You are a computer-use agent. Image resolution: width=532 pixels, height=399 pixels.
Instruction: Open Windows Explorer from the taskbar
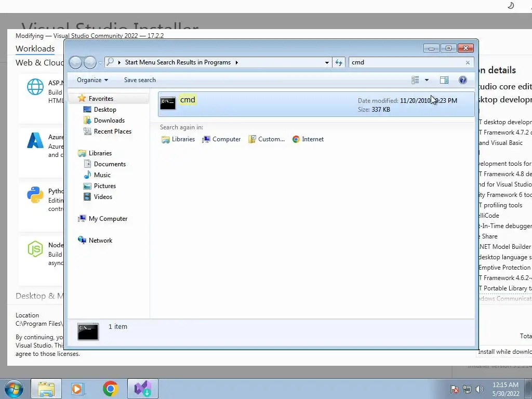coord(46,389)
